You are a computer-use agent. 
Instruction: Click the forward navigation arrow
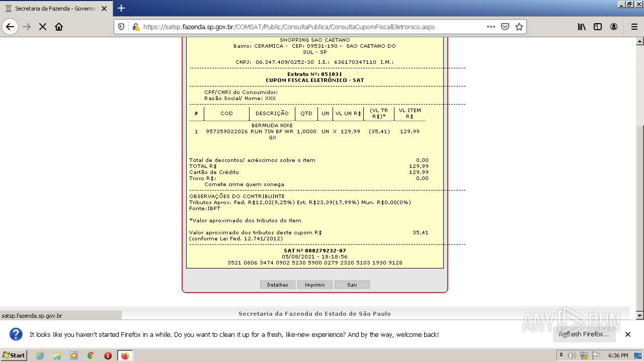pos(27,27)
